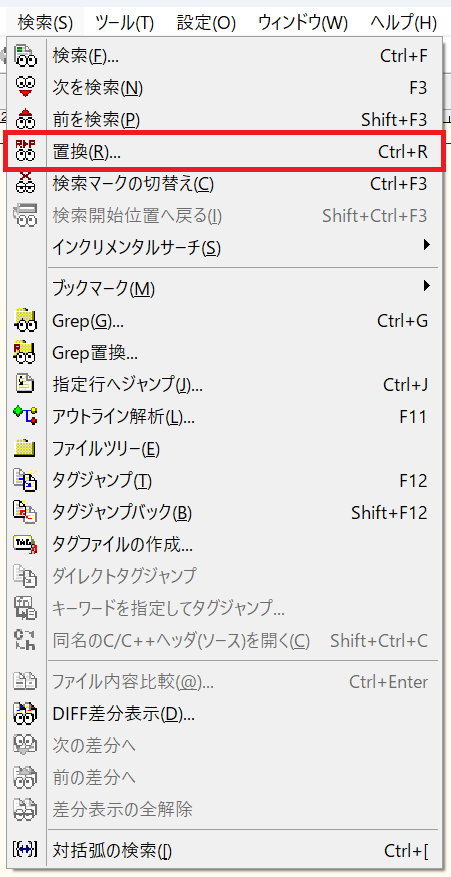This screenshot has width=451, height=877.
Task: Choose 対括弧の検索 entry
Action: point(226,851)
